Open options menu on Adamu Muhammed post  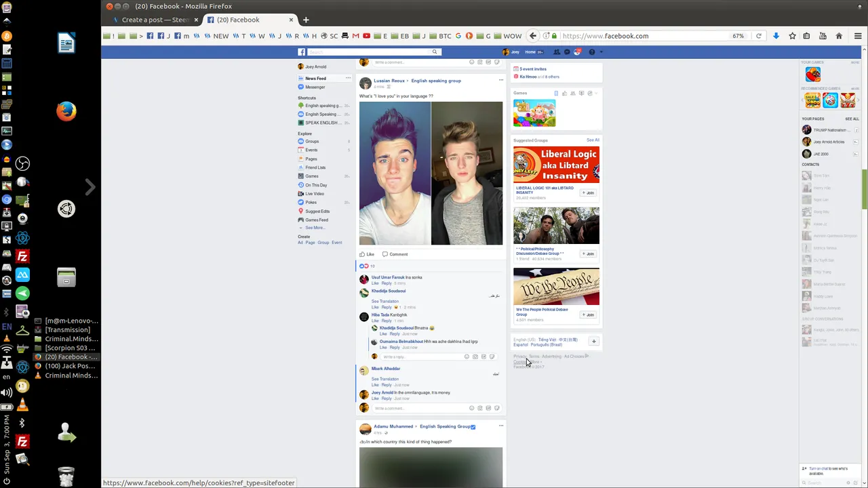(501, 426)
